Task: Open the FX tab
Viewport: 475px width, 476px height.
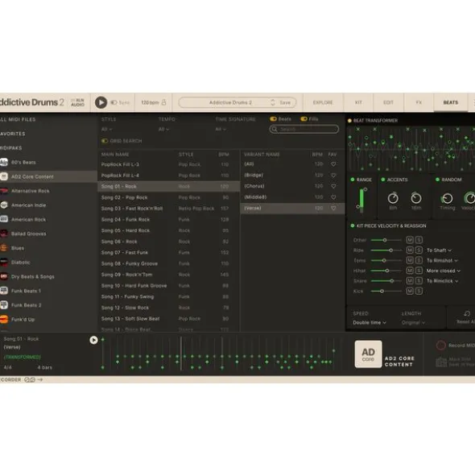Action: click(x=419, y=102)
